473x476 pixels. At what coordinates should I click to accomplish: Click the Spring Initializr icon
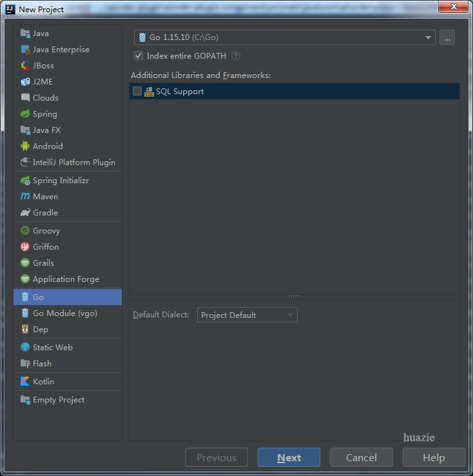25,181
